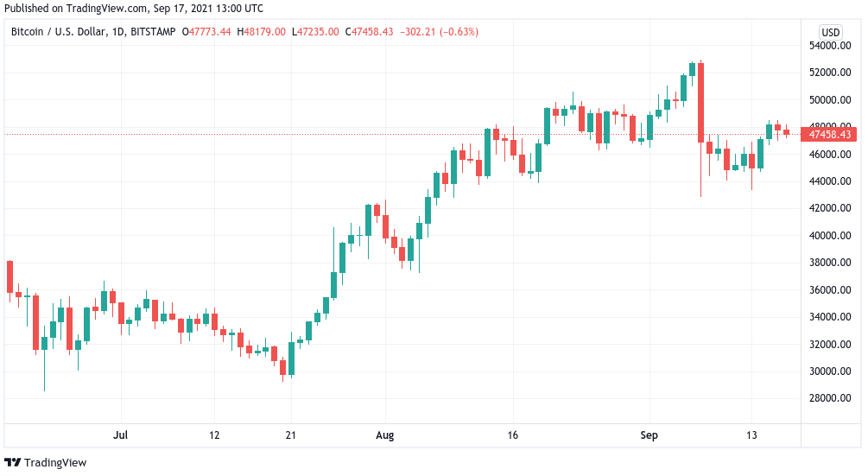The image size is (868, 476).
Task: Click the 40000.00 price scale label
Action: tap(830, 235)
